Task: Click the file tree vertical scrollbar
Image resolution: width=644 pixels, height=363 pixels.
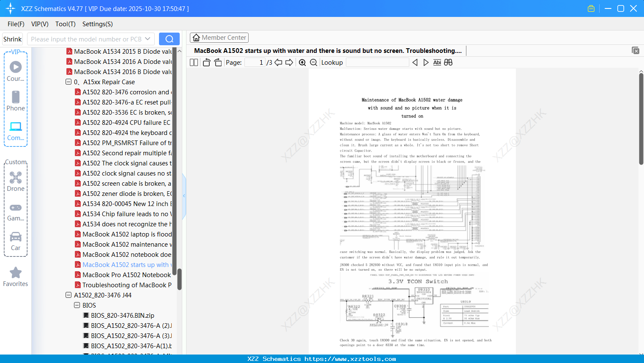Action: (x=179, y=279)
